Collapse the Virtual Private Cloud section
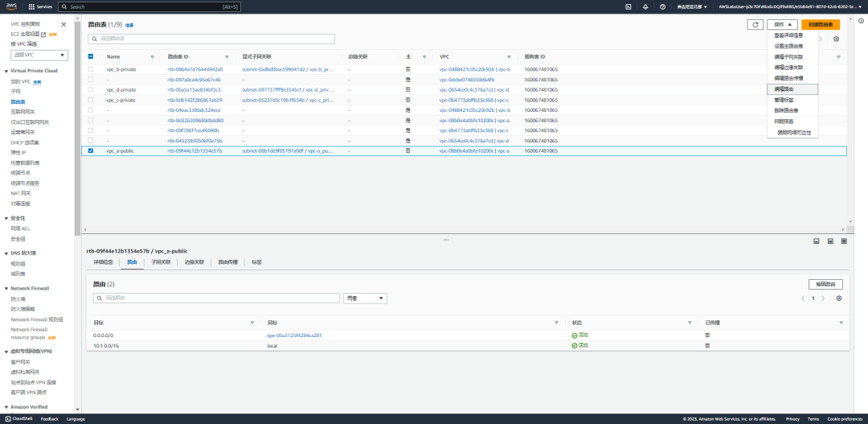 point(6,71)
